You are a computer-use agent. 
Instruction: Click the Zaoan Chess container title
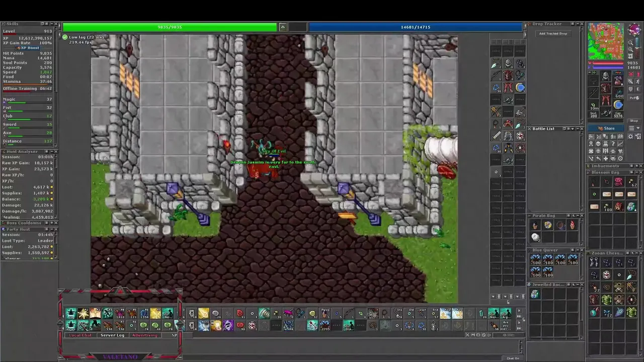607,253
